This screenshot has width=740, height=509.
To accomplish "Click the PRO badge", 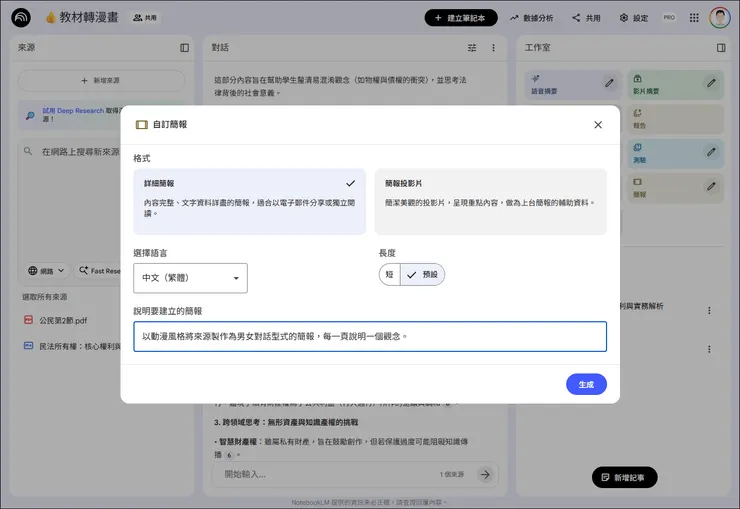I will pyautogui.click(x=669, y=17).
